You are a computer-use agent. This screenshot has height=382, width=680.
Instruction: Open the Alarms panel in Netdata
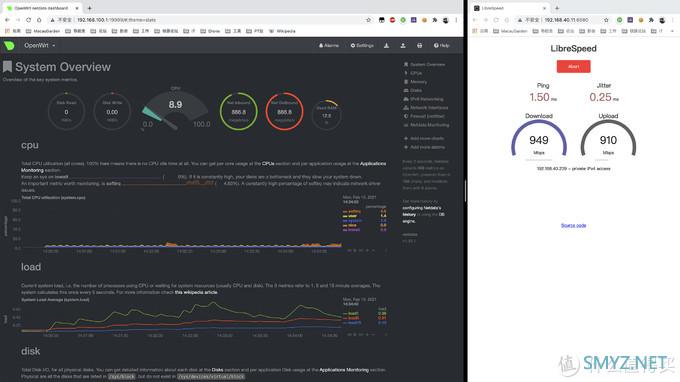[329, 46]
